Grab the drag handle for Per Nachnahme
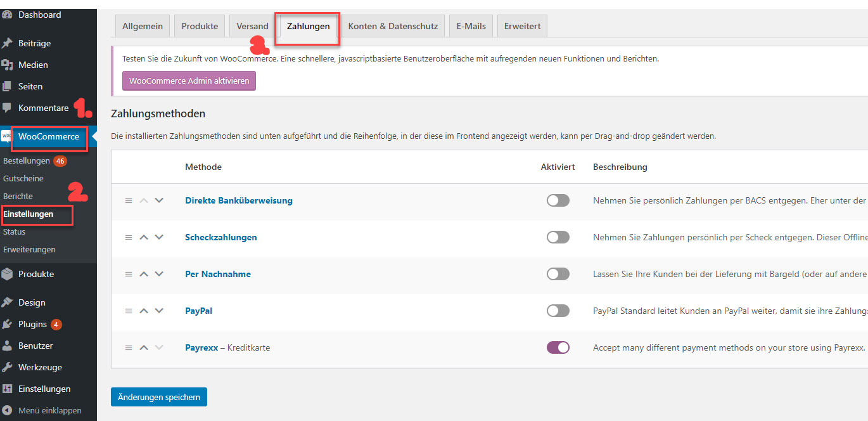868x421 pixels. tap(129, 274)
